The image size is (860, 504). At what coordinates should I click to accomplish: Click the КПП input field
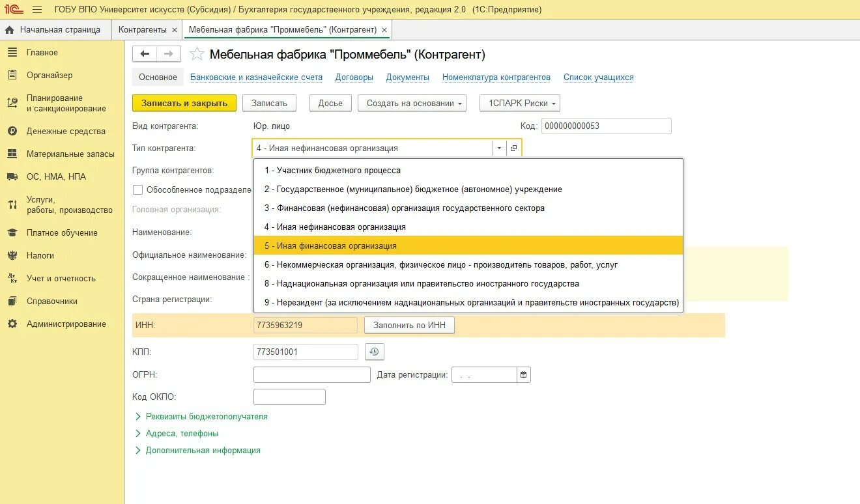pos(306,352)
